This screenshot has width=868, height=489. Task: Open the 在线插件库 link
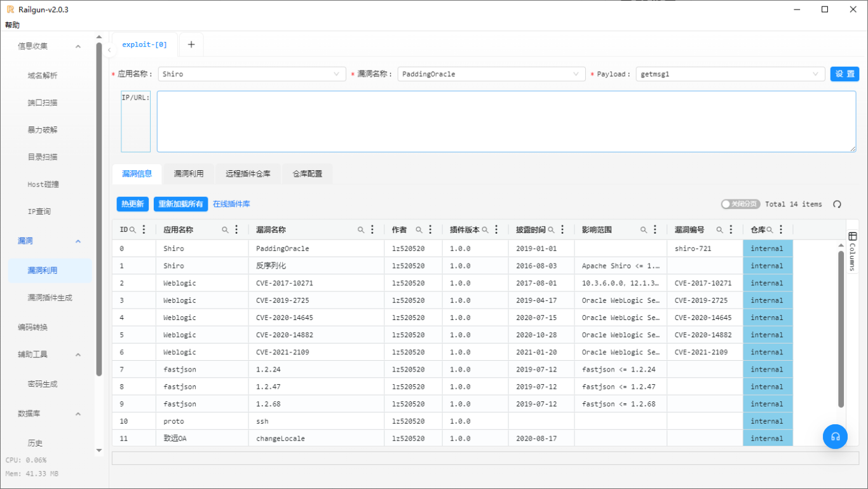click(231, 204)
